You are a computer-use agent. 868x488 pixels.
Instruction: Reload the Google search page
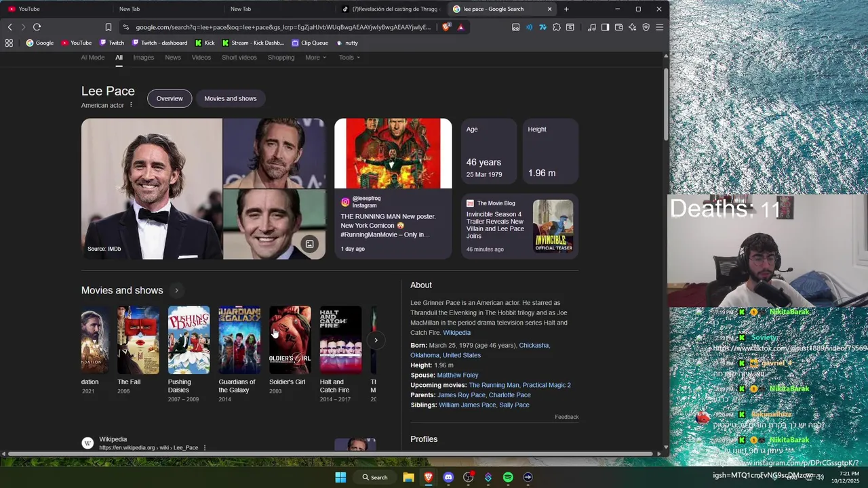tap(37, 27)
